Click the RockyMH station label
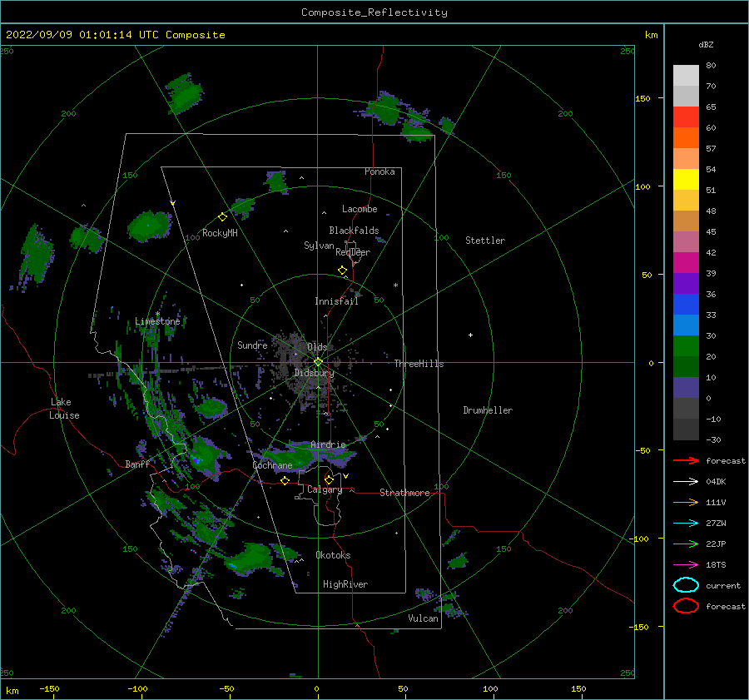Screen dimensions: 749x700 220,233
